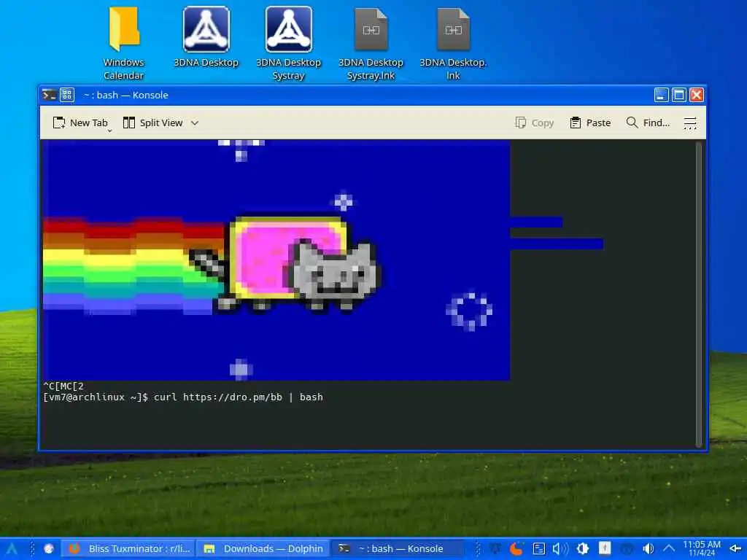Image resolution: width=747 pixels, height=560 pixels.
Task: Click the dim round tray icon
Action: tap(627, 548)
